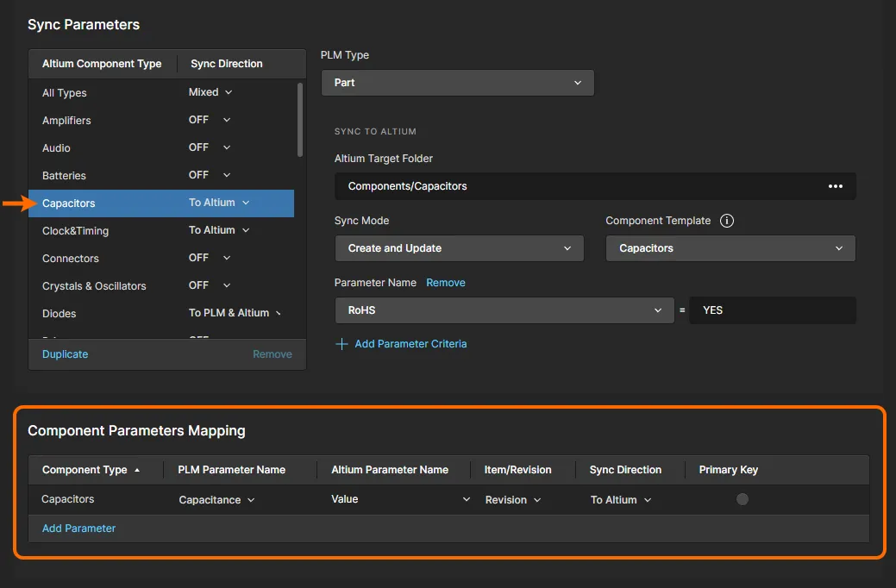896x588 pixels.
Task: Open the Altium Target Folder ellipsis browse button
Action: 835,186
